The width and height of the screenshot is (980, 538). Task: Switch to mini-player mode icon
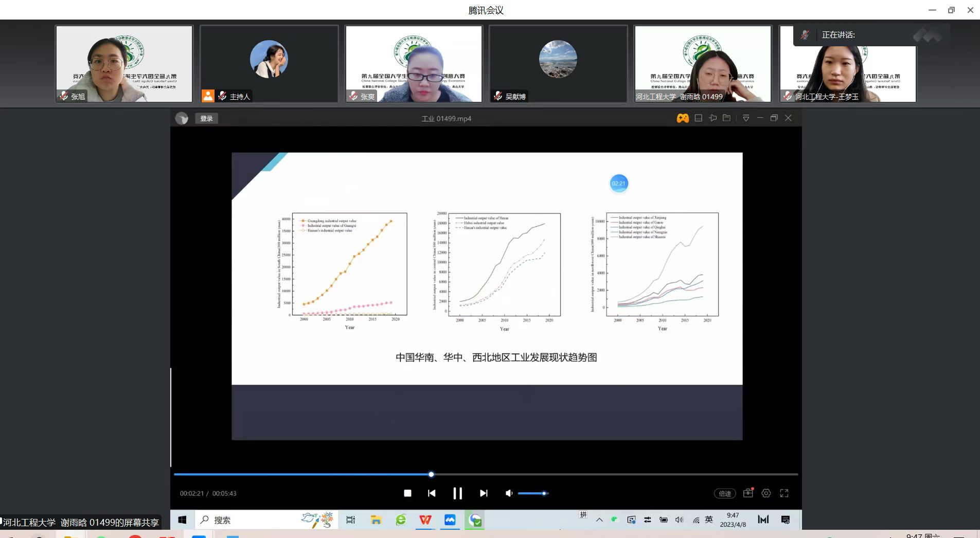(698, 118)
